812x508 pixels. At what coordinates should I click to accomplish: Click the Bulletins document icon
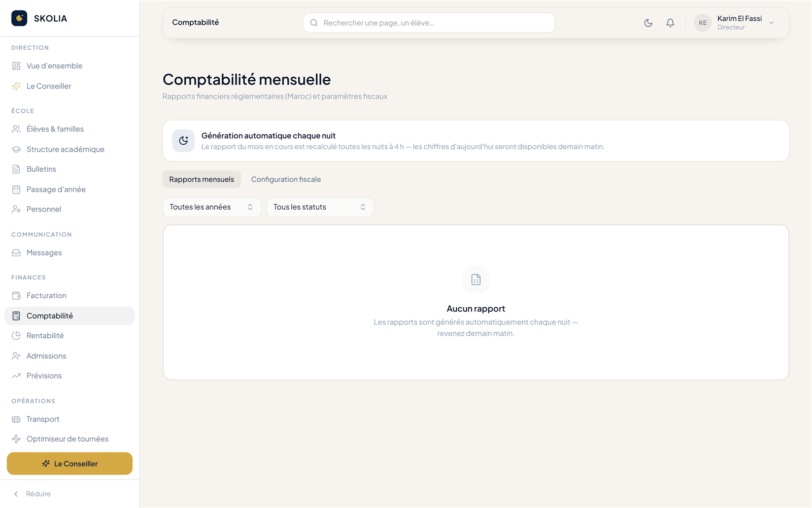click(16, 169)
